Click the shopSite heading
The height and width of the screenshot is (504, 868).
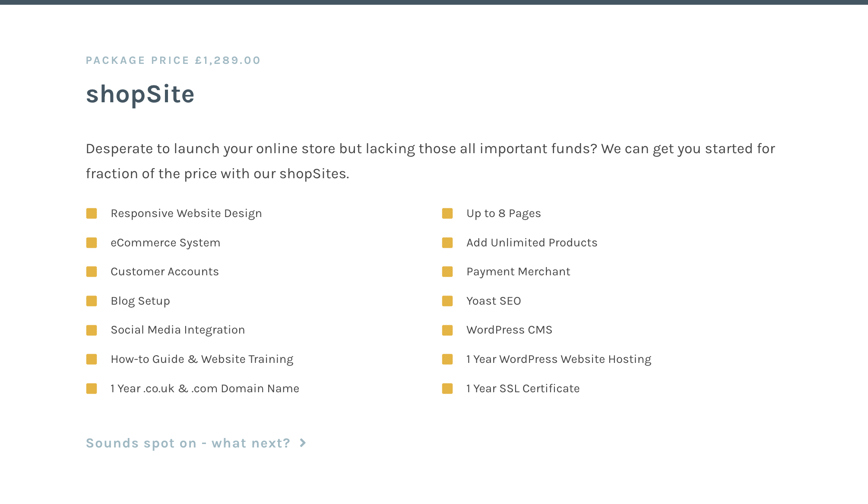coord(140,94)
